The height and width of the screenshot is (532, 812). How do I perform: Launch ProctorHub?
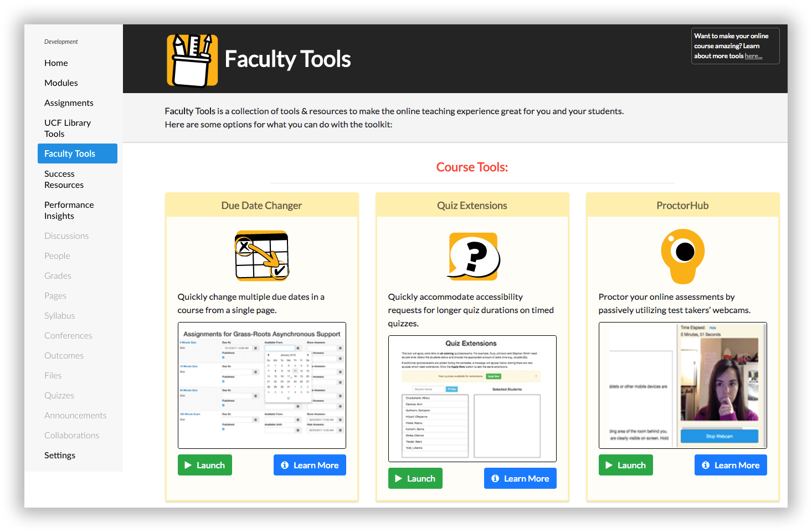[626, 465]
